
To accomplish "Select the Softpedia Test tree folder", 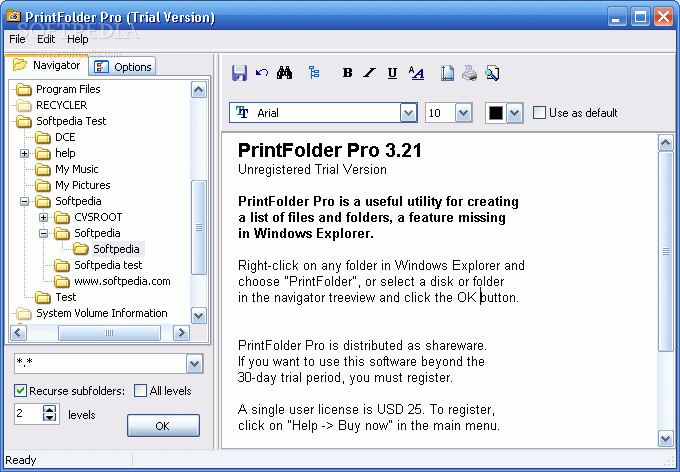I will click(x=71, y=121).
